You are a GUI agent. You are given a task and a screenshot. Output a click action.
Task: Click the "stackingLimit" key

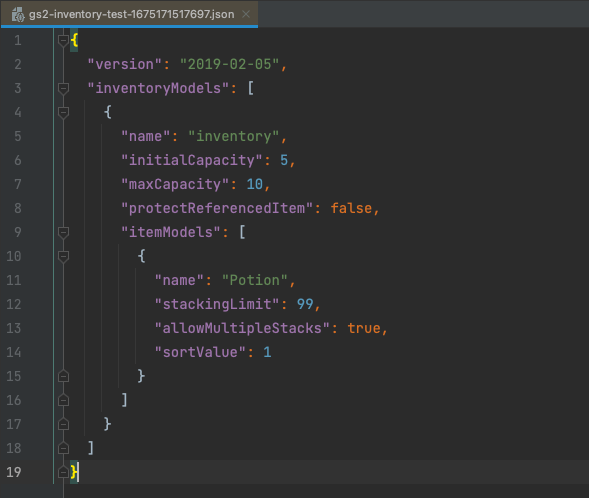point(217,304)
